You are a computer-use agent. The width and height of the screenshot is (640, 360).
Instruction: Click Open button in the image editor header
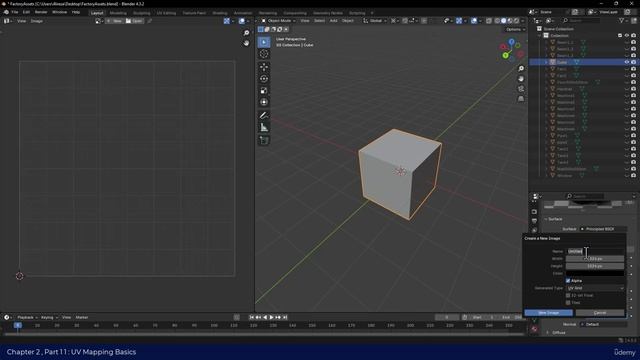click(134, 21)
